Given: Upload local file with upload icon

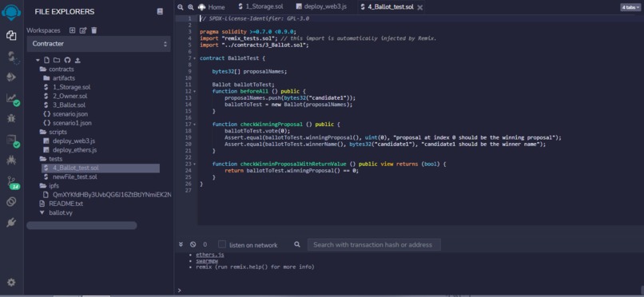Looking at the screenshot, I should [78, 61].
